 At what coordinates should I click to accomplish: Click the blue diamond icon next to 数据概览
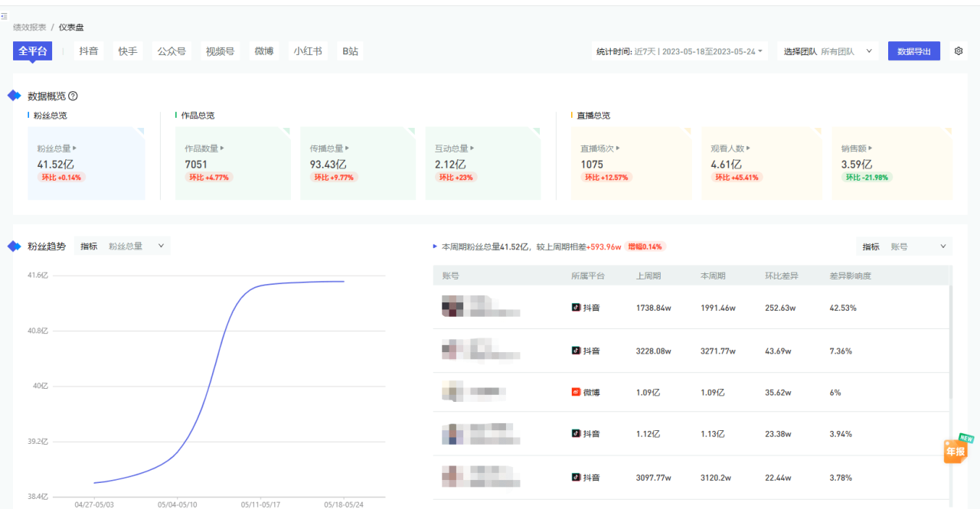click(x=13, y=95)
